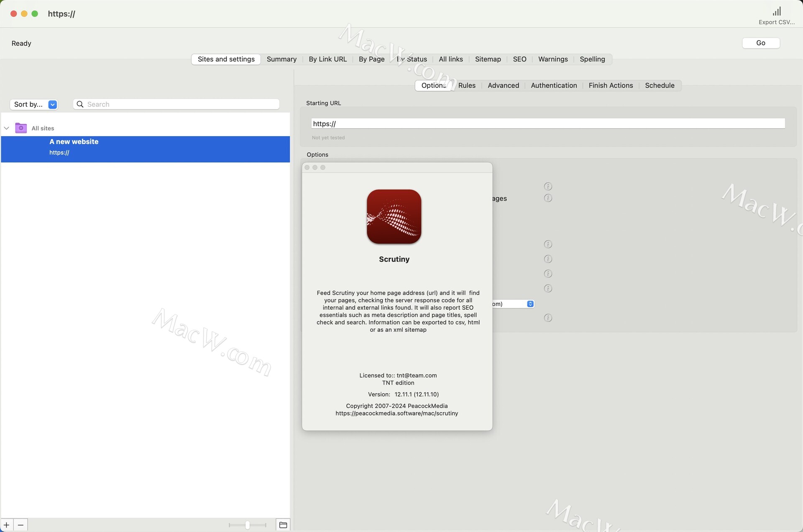Open the By Status tab
The image size is (803, 532).
tap(412, 59)
